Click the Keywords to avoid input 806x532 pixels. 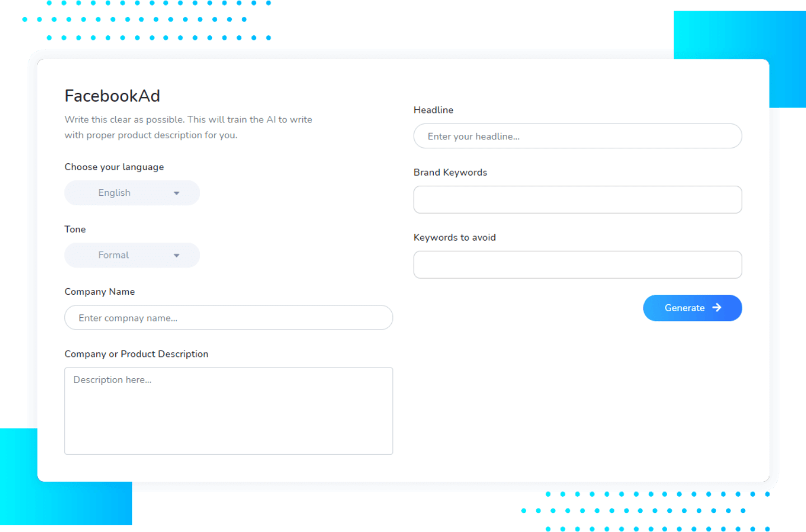click(x=578, y=265)
